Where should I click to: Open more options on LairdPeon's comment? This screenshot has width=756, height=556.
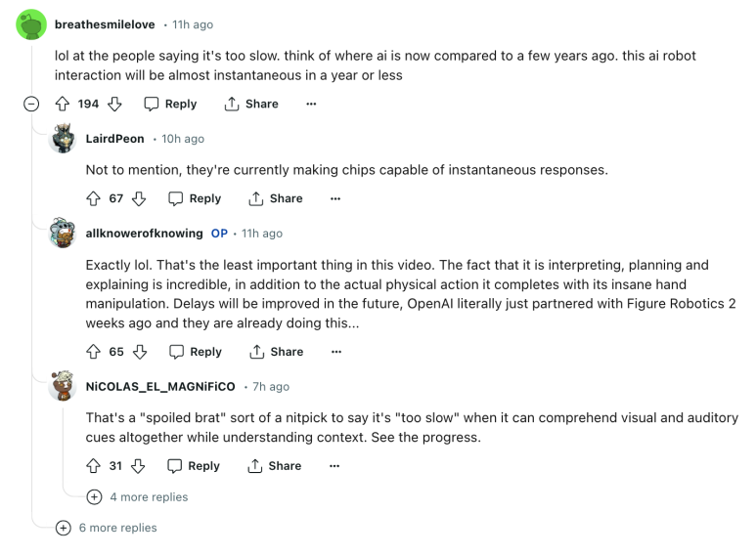(335, 198)
